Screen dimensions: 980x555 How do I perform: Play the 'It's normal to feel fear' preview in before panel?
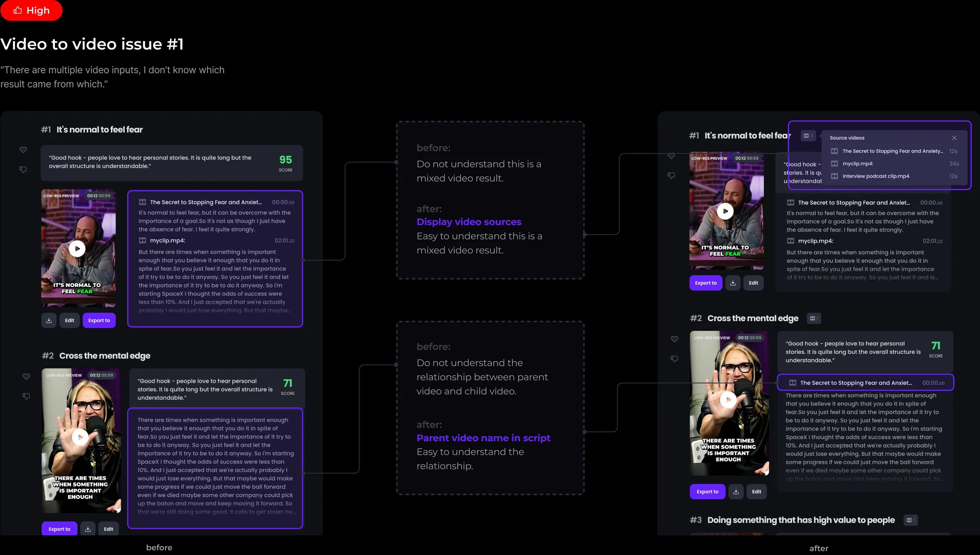77,248
